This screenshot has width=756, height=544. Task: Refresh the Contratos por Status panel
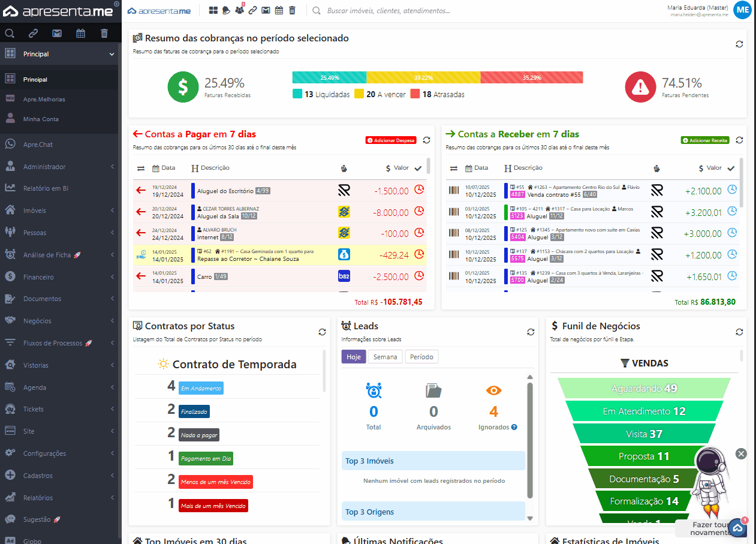click(322, 332)
